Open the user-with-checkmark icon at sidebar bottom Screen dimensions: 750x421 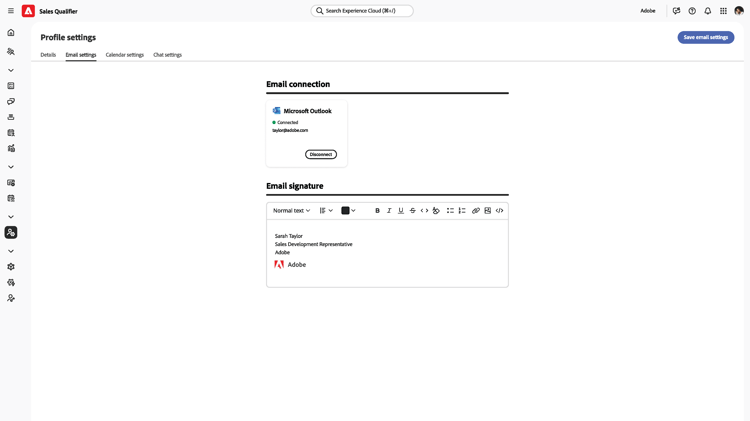(x=11, y=298)
